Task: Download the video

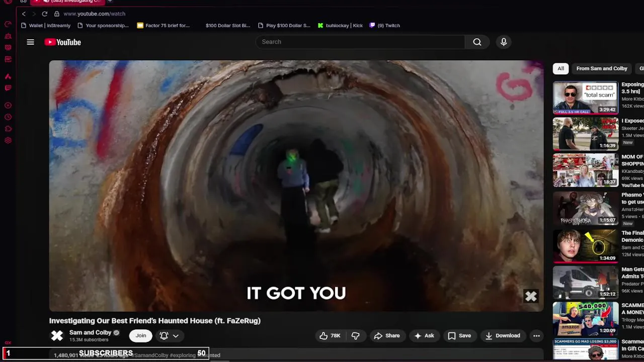Action: tap(503, 336)
